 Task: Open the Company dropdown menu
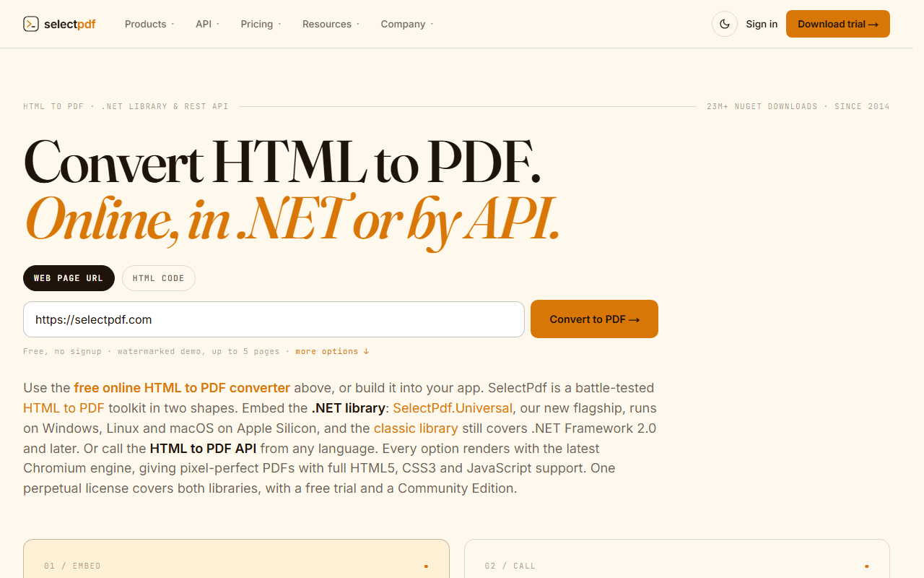tap(407, 24)
